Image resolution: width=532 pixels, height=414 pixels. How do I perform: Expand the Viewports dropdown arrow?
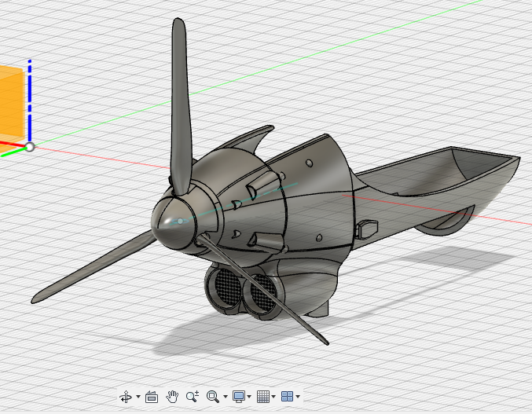point(298,397)
